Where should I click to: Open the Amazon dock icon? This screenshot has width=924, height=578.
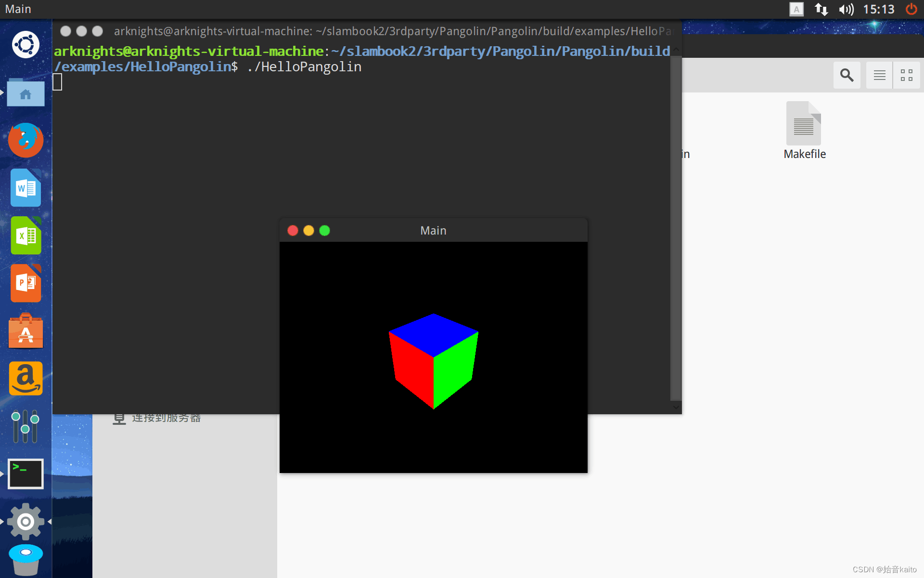[x=26, y=379]
